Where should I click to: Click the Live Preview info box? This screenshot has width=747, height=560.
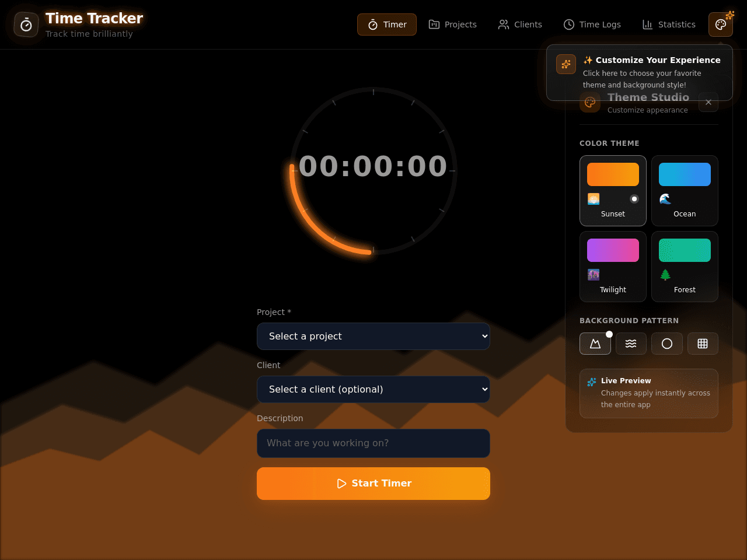pos(649,393)
